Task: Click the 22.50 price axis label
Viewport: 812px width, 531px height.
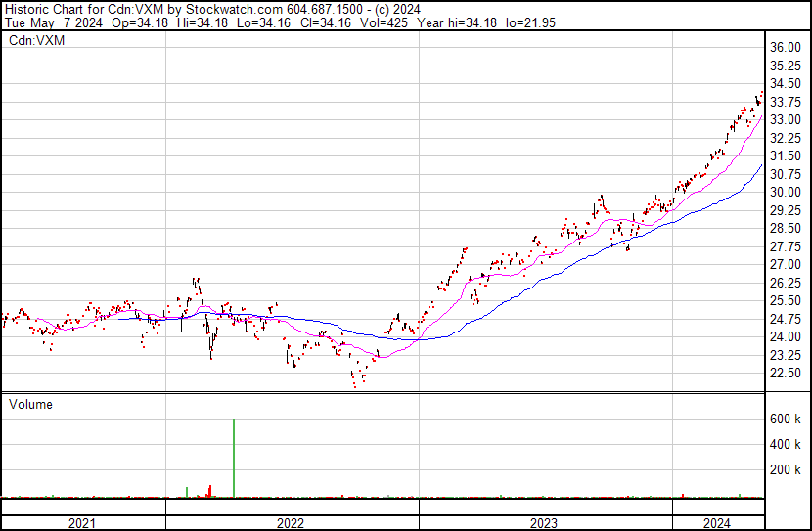Action: point(786,374)
